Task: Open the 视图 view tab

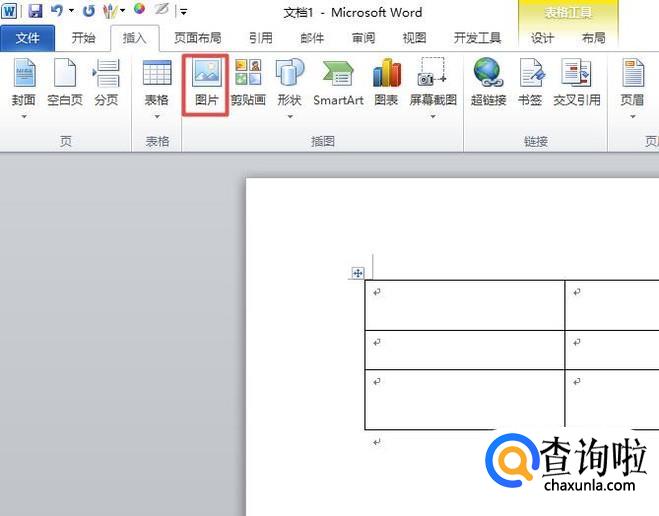Action: [x=415, y=38]
